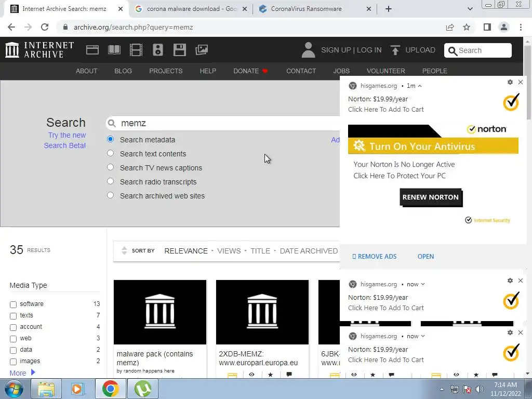Open the Audio speaker icon in header
Screen dimensions: 532x399
coord(158,50)
